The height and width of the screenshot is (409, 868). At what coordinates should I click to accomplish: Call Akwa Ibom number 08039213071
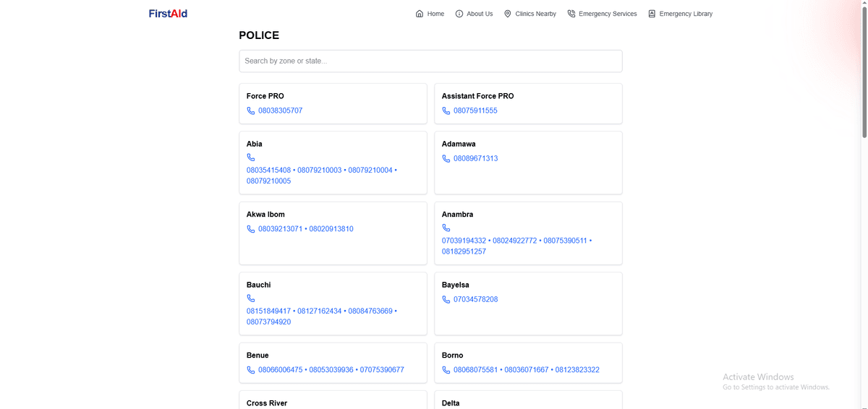280,229
